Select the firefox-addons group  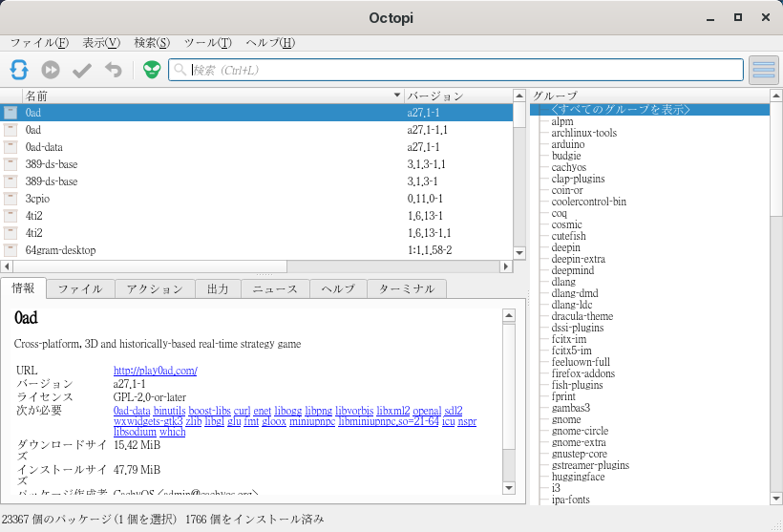(x=583, y=373)
